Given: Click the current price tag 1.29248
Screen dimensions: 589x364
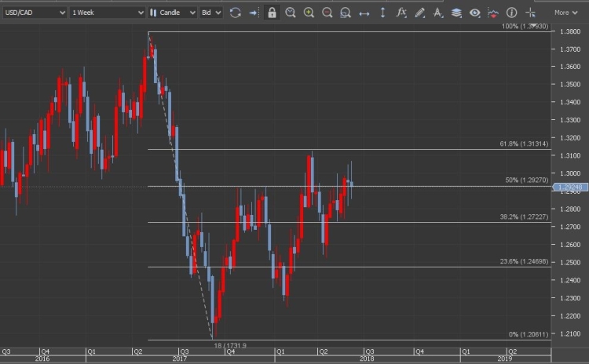Looking at the screenshot, I should [x=570, y=187].
